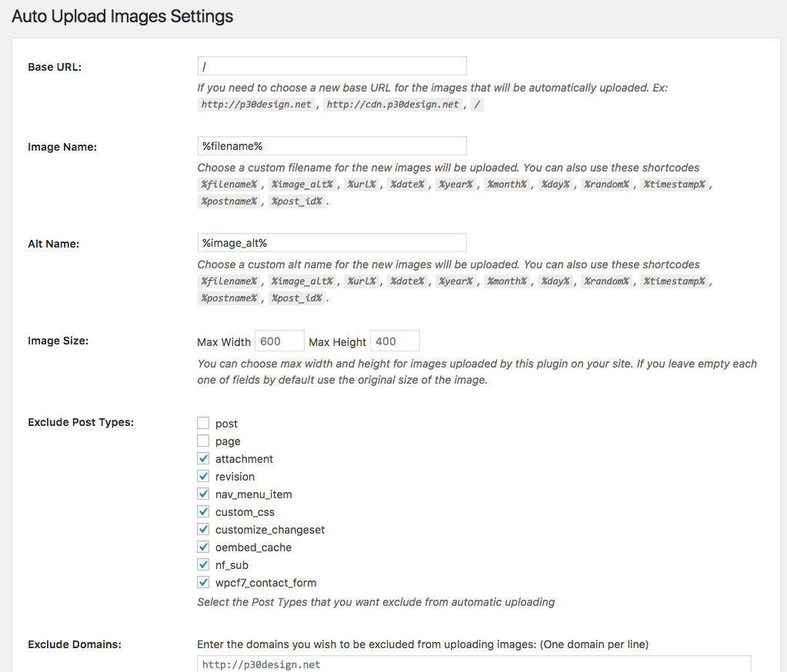
Task: Click the Auto Upload Images Settings heading
Action: coord(122,15)
